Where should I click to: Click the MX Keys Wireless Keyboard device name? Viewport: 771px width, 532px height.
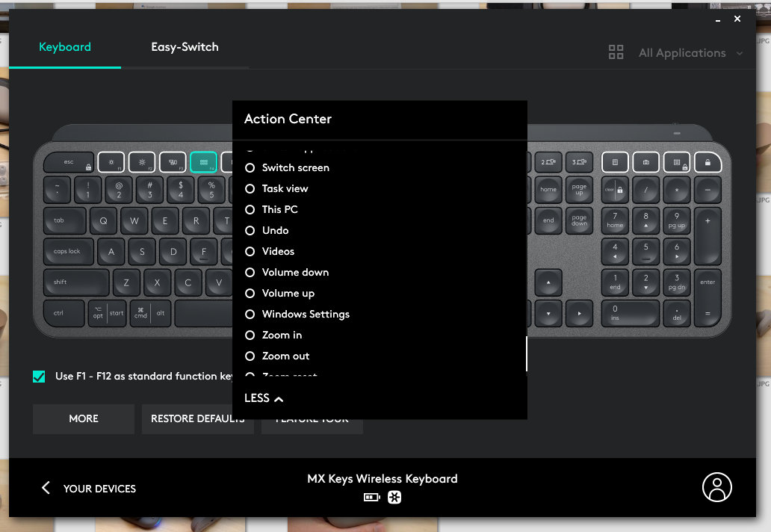click(383, 479)
